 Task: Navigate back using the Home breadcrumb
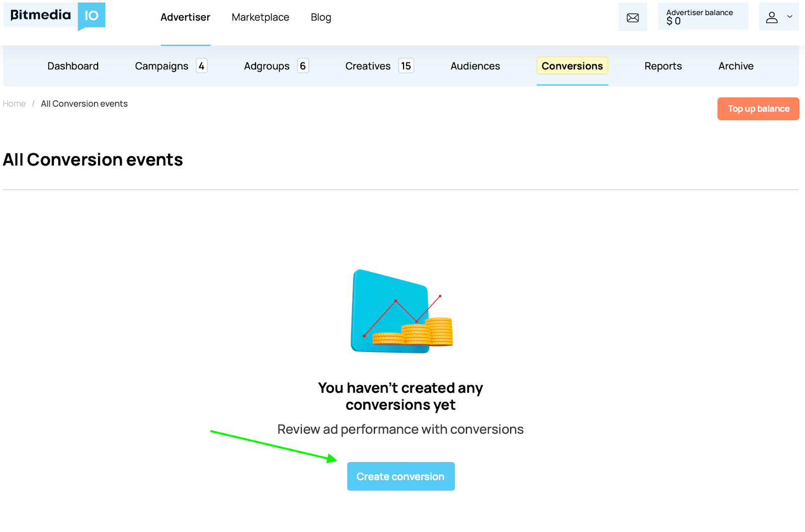click(14, 104)
